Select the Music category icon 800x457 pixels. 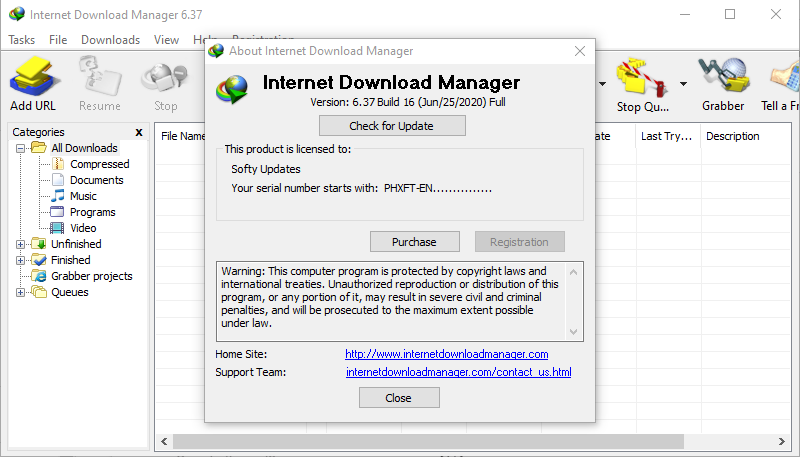58,196
